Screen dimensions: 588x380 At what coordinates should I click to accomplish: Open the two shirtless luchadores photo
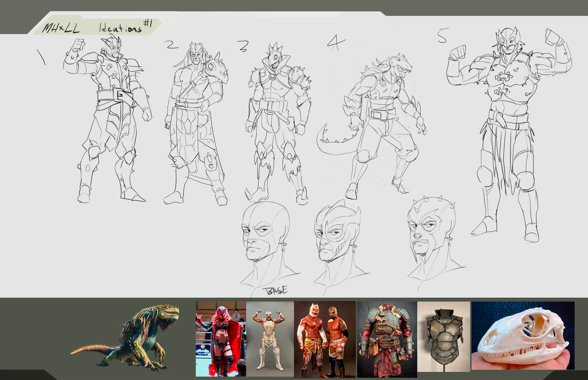(325, 339)
